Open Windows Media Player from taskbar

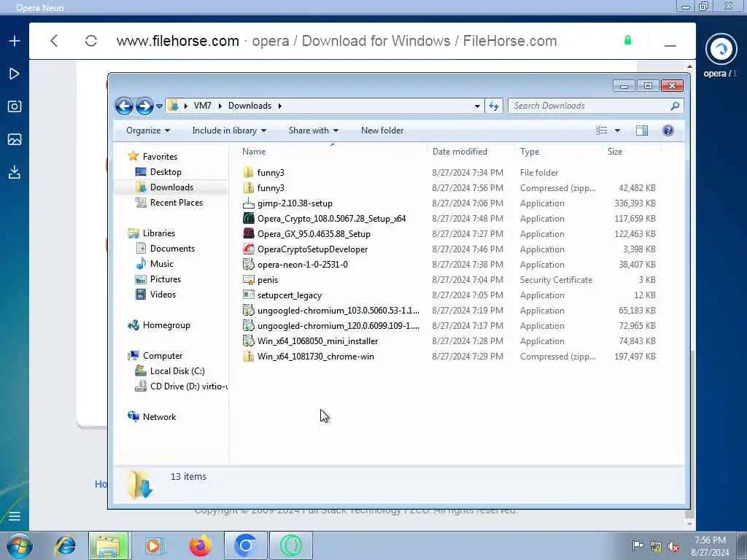coord(154,545)
